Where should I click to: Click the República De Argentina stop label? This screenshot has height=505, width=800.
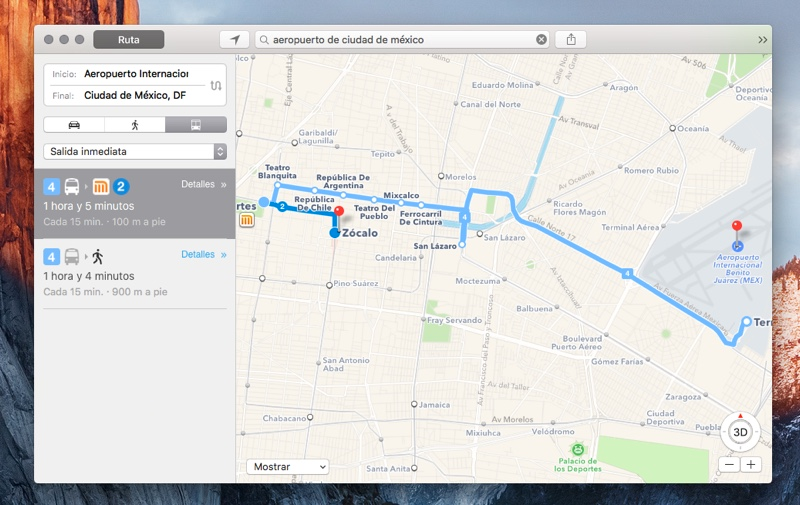coord(343,181)
